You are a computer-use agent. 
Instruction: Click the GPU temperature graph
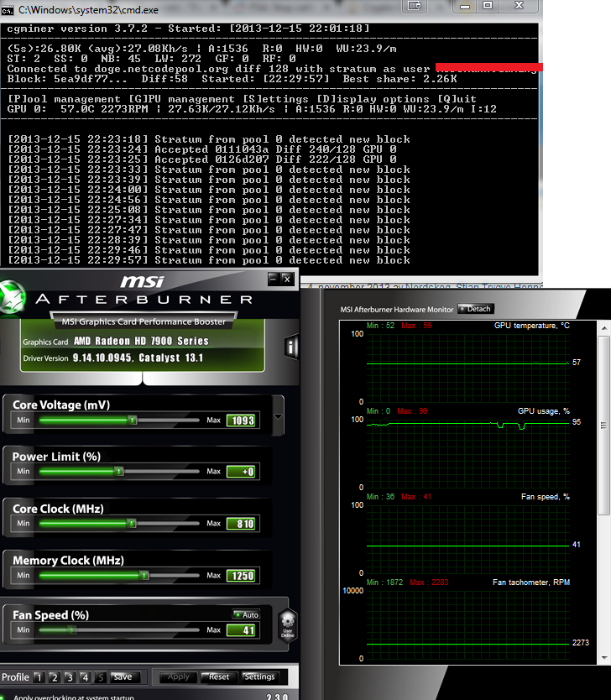pos(467,368)
